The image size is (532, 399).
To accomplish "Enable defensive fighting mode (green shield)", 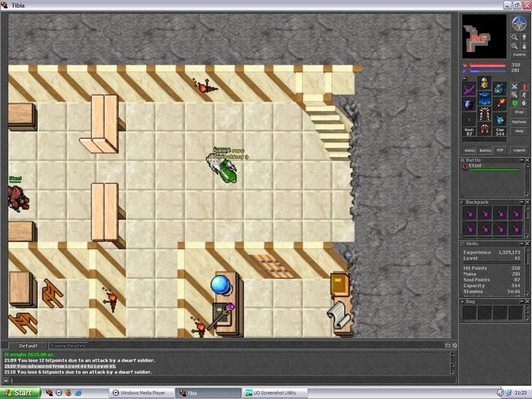I will tap(515, 103).
